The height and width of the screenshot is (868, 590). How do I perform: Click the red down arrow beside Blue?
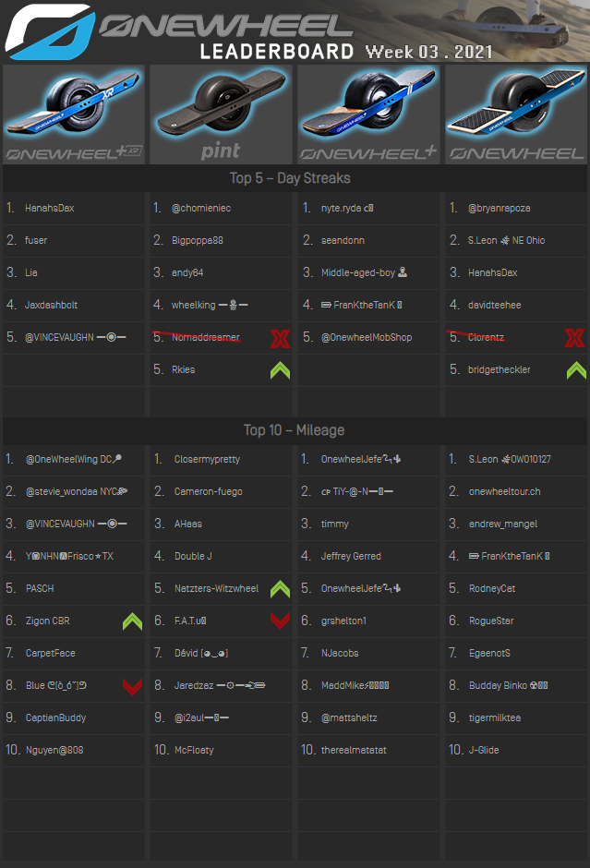[133, 686]
